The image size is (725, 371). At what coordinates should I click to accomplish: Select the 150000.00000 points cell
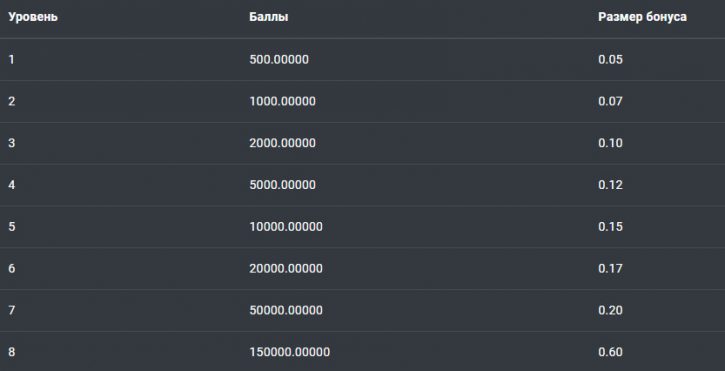point(289,352)
